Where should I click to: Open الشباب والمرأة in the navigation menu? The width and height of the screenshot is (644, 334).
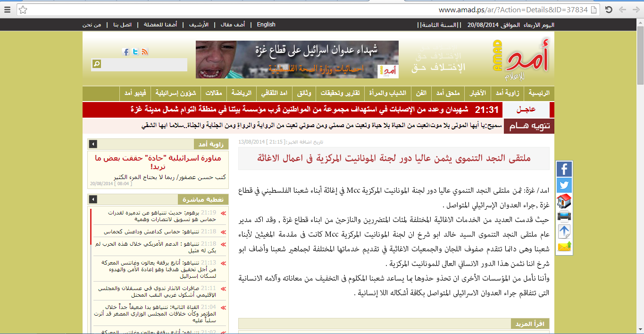pos(388,93)
